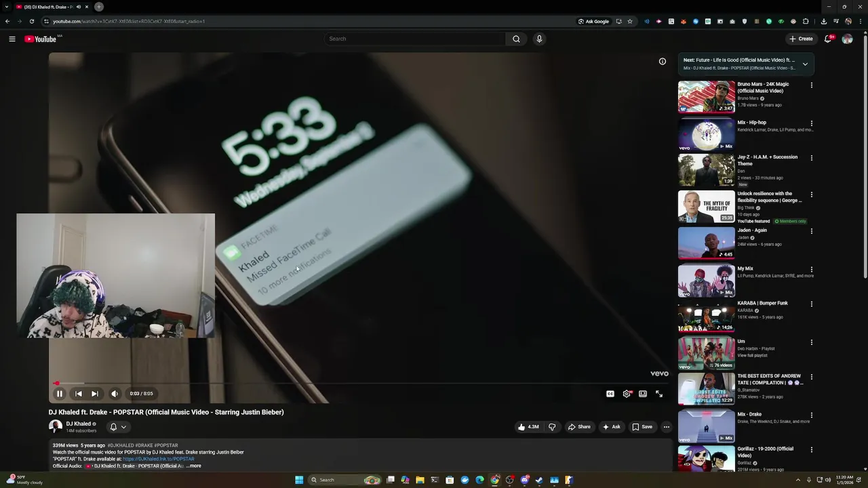The image size is (868, 488).
Task: Skip to the previous video
Action: [x=79, y=393]
